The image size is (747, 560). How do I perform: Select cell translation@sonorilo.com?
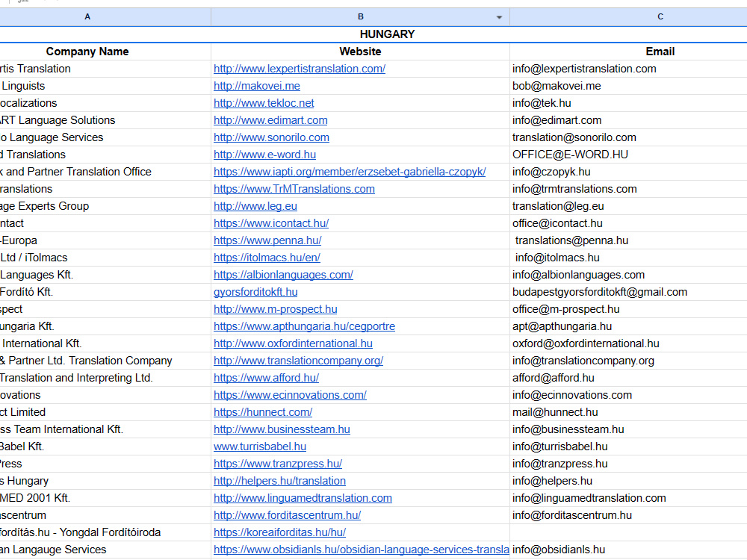(x=628, y=137)
